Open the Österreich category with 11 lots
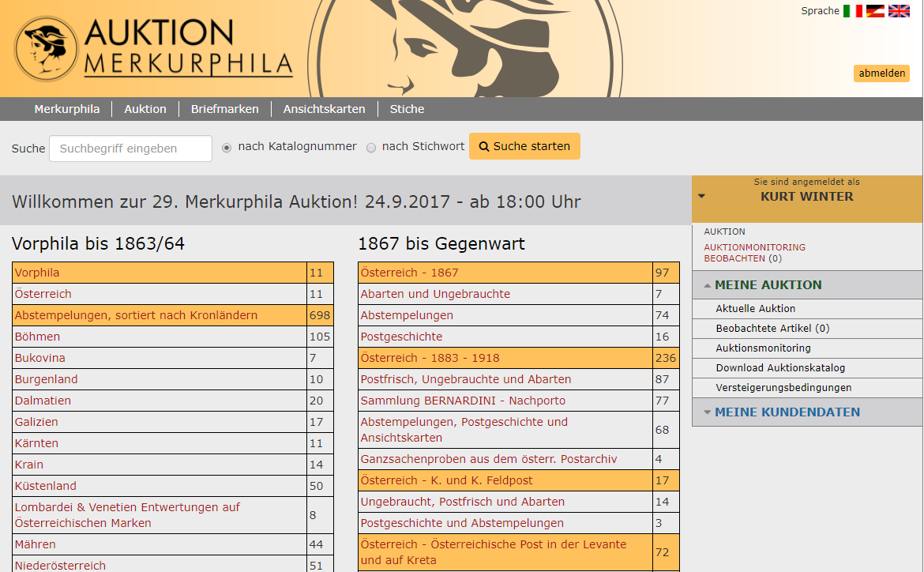Image resolution: width=924 pixels, height=572 pixels. (x=43, y=294)
